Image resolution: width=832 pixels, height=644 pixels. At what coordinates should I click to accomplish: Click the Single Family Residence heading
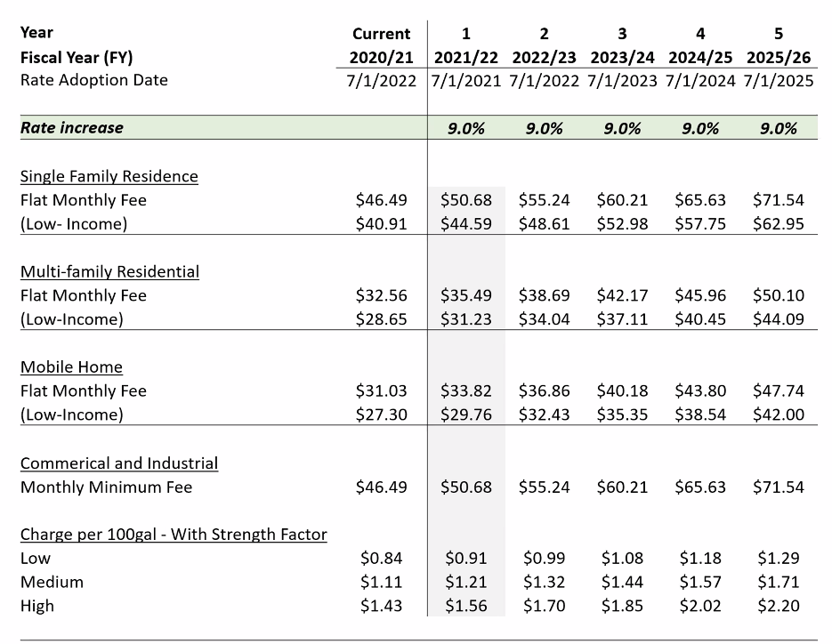pos(109,176)
